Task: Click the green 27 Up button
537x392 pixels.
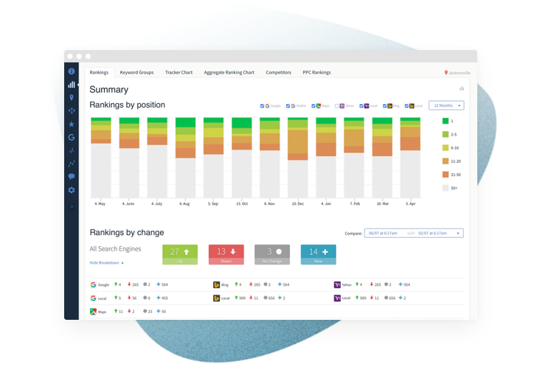Action: click(180, 253)
